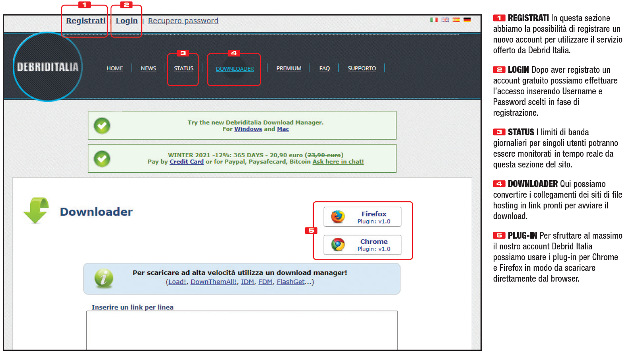Open the FlashGet link
This screenshot has width=644, height=352.
tap(290, 282)
